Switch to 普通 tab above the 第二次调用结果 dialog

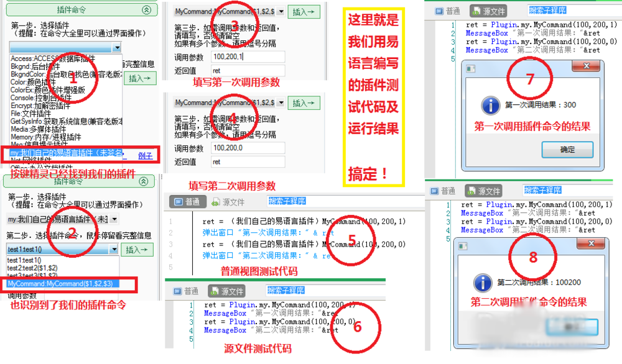[x=443, y=191]
